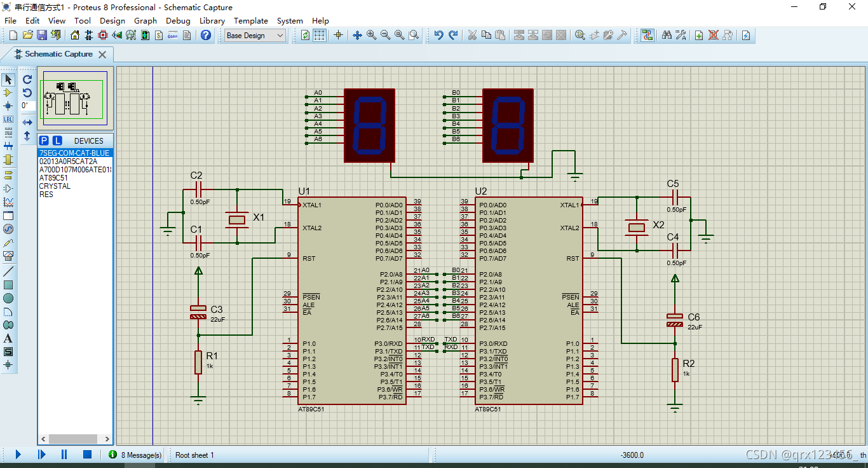Toggle the grid display button
The width and height of the screenshot is (868, 468).
pos(320,36)
